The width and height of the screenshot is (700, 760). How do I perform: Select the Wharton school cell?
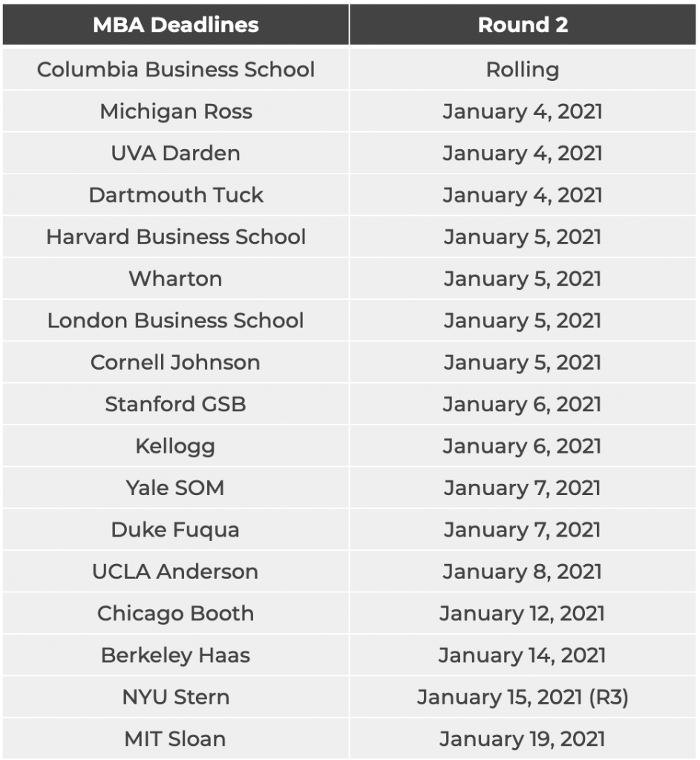[x=176, y=279]
